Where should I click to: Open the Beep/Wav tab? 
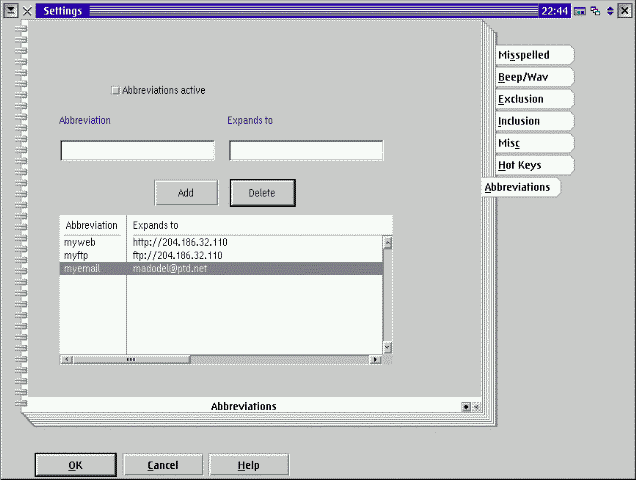533,77
